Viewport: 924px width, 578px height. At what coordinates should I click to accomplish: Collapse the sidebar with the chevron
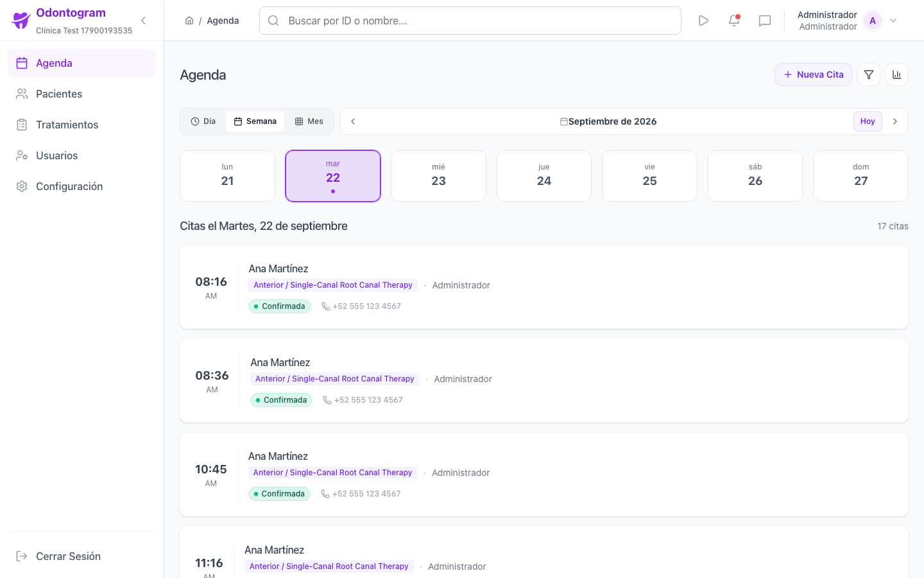pyautogui.click(x=143, y=21)
